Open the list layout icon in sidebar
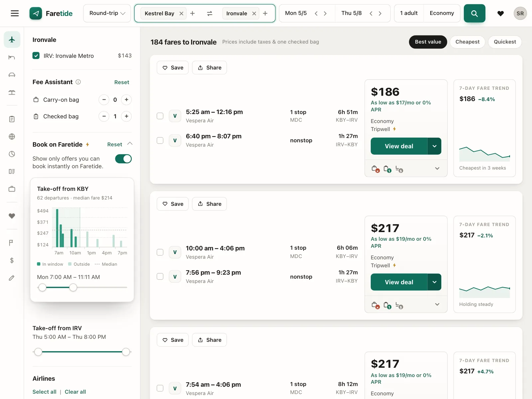The image size is (532, 399). click(12, 171)
